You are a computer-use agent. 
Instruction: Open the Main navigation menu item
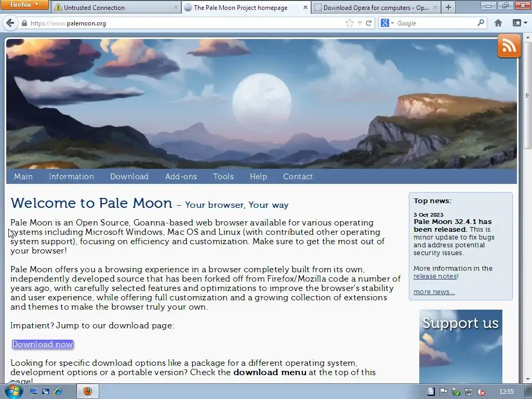(x=23, y=177)
